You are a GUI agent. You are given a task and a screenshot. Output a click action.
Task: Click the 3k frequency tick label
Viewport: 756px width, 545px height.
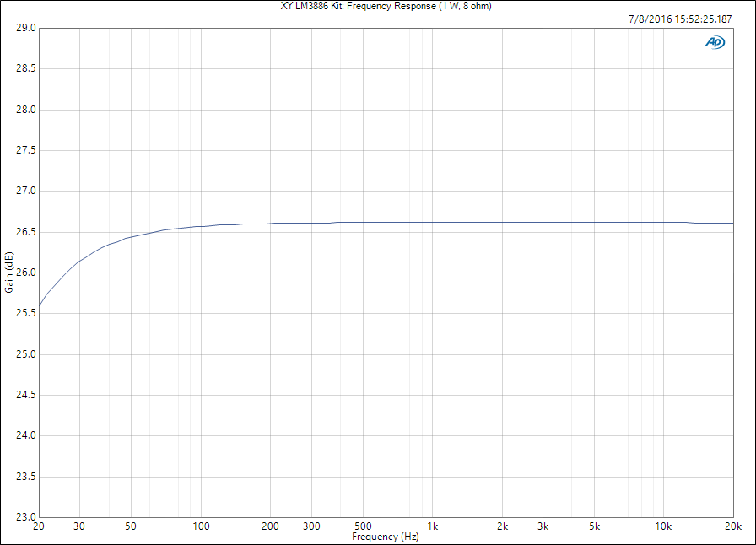coord(543,526)
